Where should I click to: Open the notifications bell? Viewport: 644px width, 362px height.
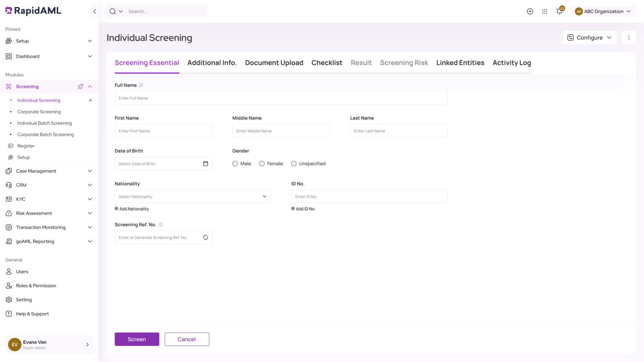click(x=559, y=11)
